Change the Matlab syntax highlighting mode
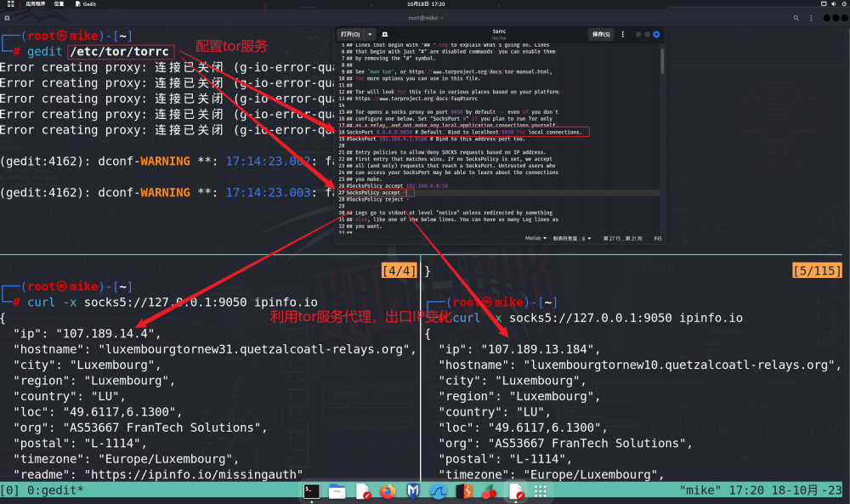The image size is (850, 504). coord(535,239)
